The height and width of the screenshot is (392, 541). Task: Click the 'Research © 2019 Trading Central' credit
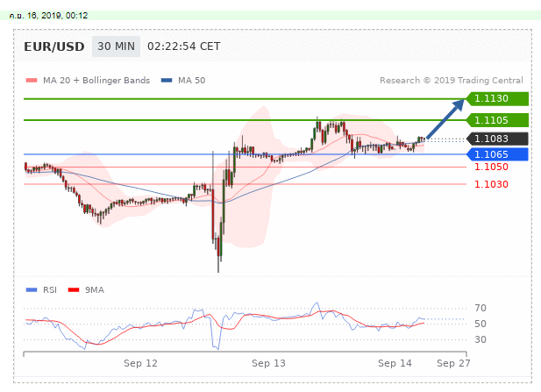pos(452,81)
